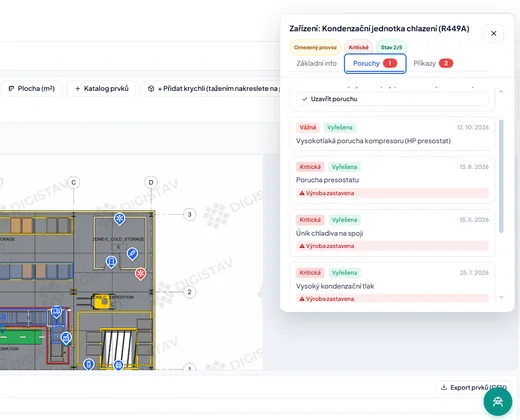Select blue marker on striped dock door

[x=118, y=365]
